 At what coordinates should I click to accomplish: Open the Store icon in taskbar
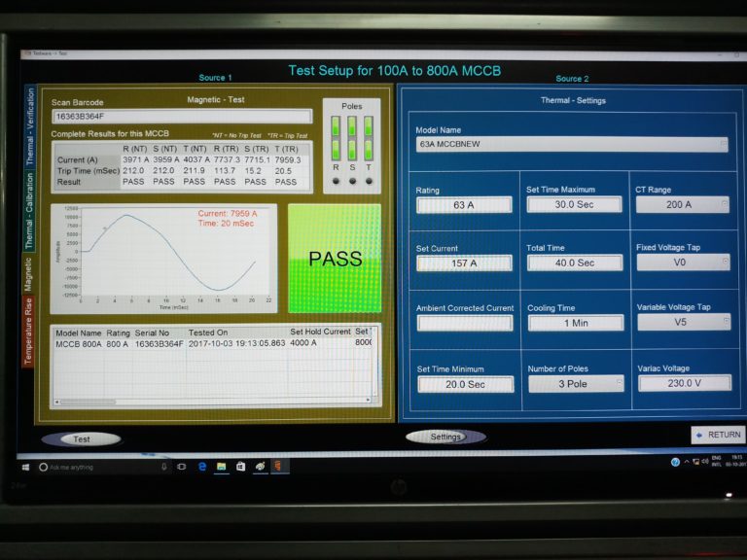[x=240, y=467]
